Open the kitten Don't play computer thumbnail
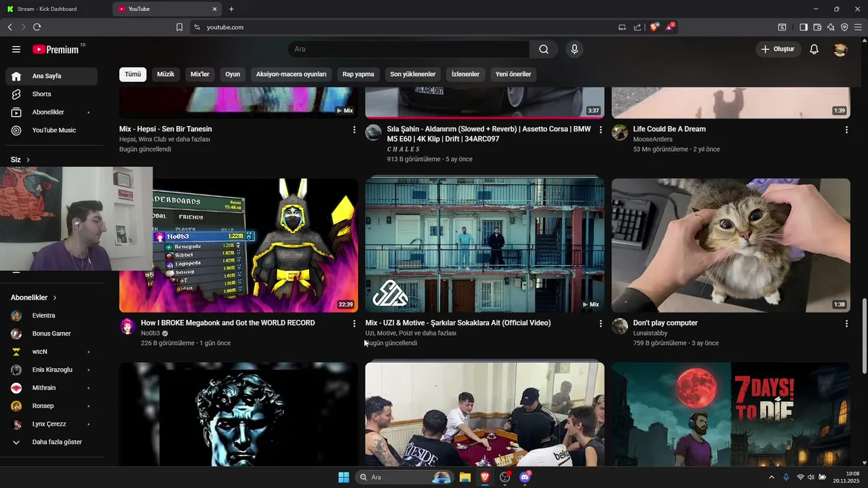The width and height of the screenshot is (868, 488). coord(731,245)
